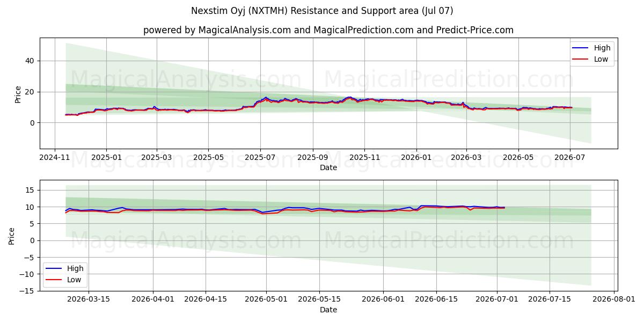Viewport: 644px width, 322px height.
Task: Click the "2026-05" date tick label
Action: click(x=518, y=157)
